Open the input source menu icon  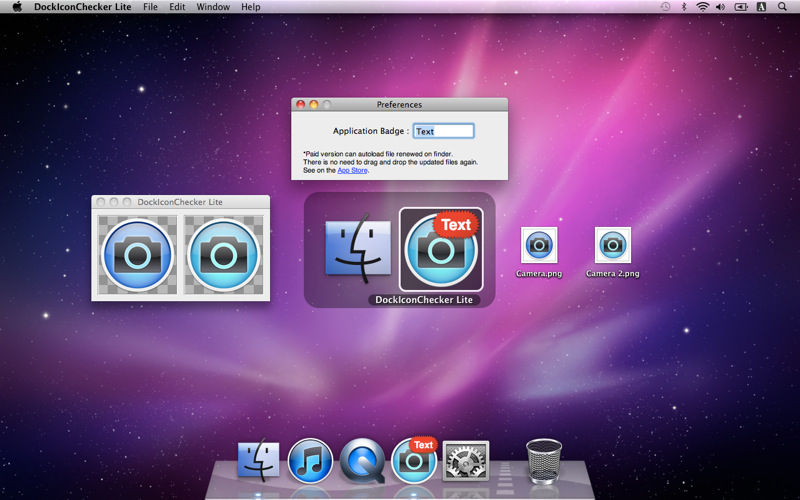click(761, 7)
